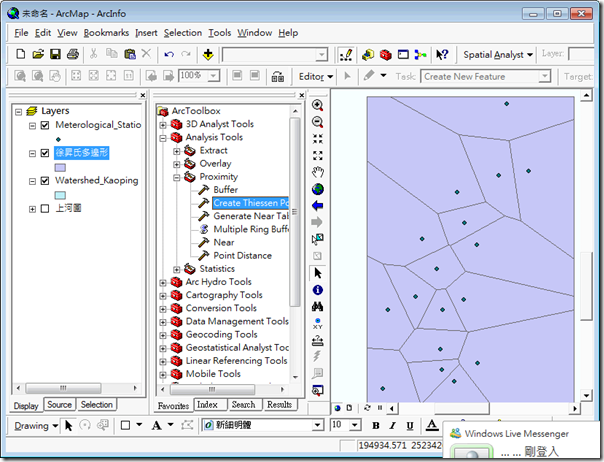This screenshot has height=462, width=604.
Task: Click Fixed Zoom Out icon
Action: (318, 156)
